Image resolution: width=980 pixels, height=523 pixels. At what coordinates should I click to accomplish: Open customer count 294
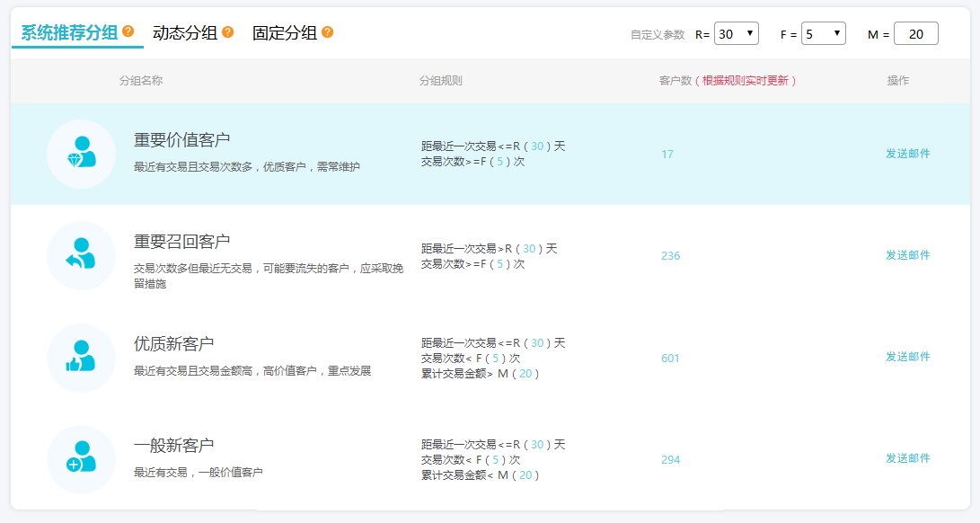click(671, 460)
